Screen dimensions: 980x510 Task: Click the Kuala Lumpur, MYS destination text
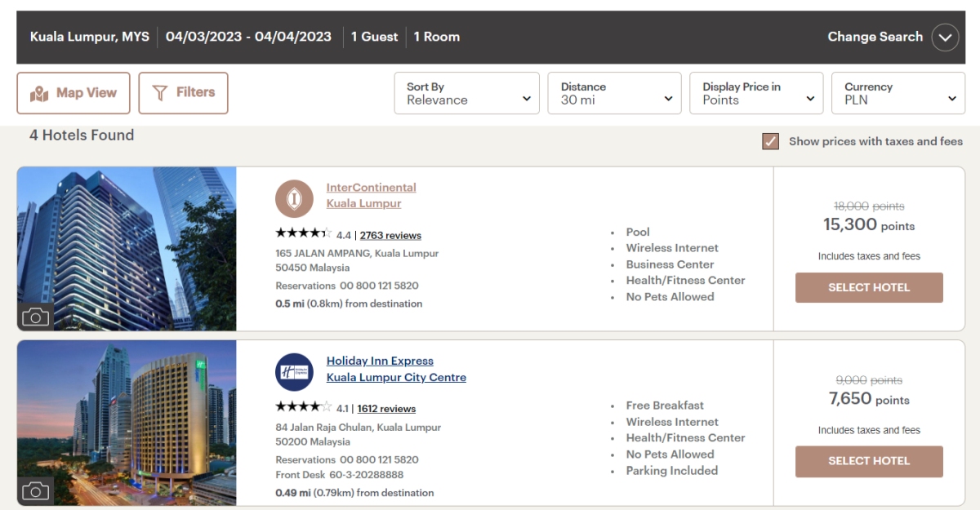(90, 37)
